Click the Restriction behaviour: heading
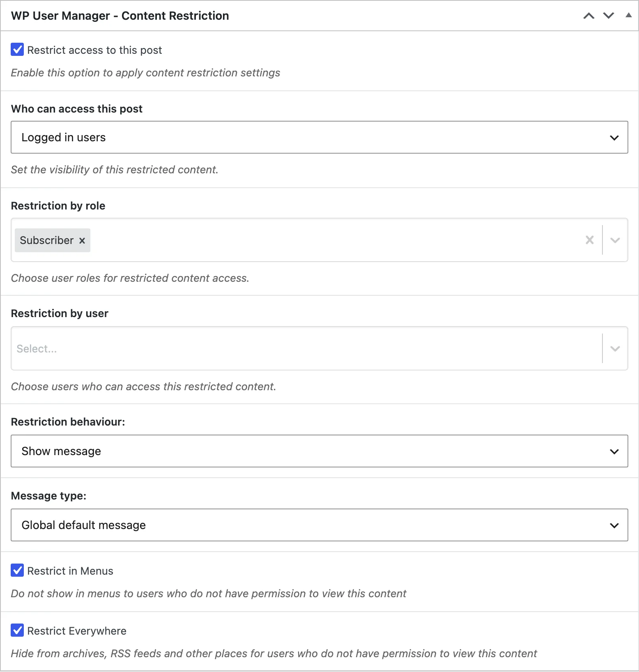Viewport: 639px width, 672px height. click(x=68, y=422)
